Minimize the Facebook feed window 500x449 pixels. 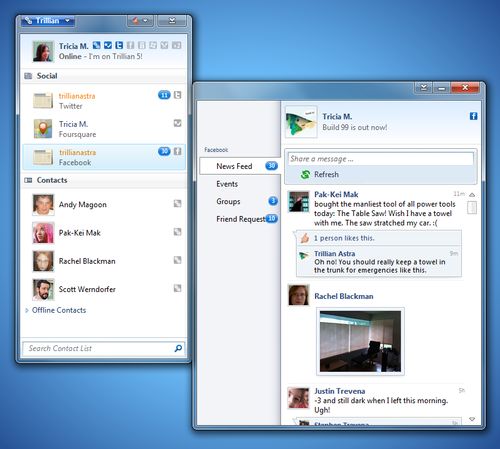(x=442, y=88)
